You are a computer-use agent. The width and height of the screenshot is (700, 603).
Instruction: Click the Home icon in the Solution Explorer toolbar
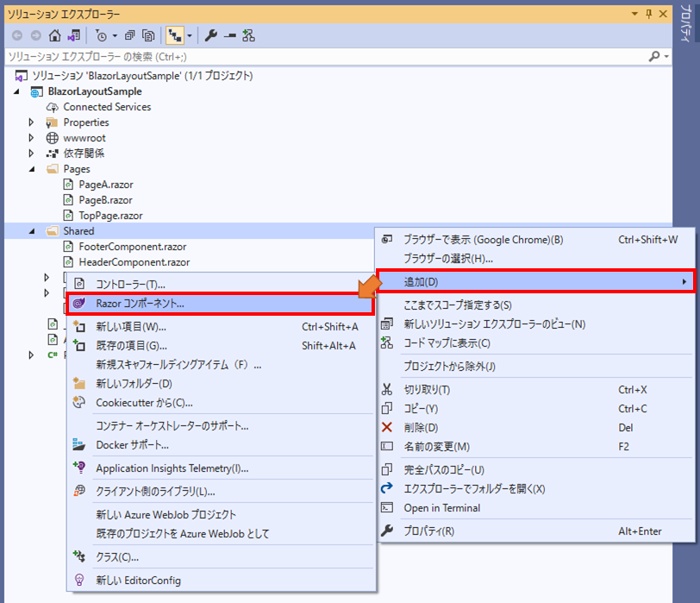click(54, 35)
